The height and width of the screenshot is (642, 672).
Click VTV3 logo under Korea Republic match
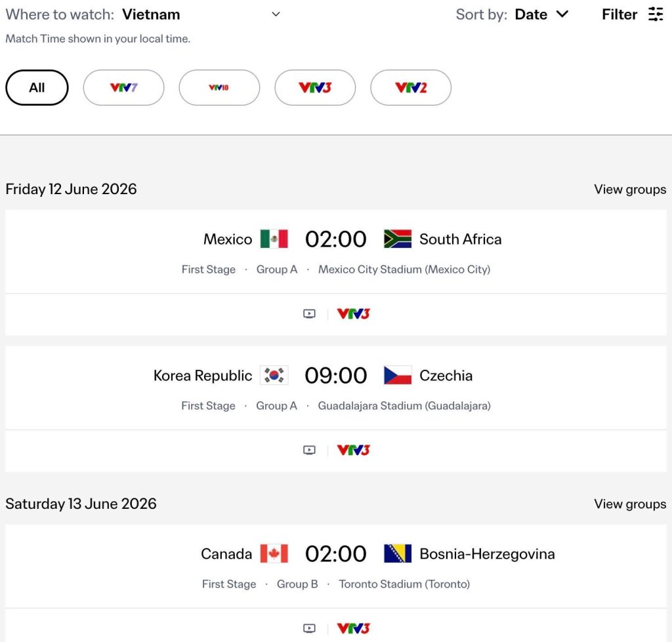[353, 451]
